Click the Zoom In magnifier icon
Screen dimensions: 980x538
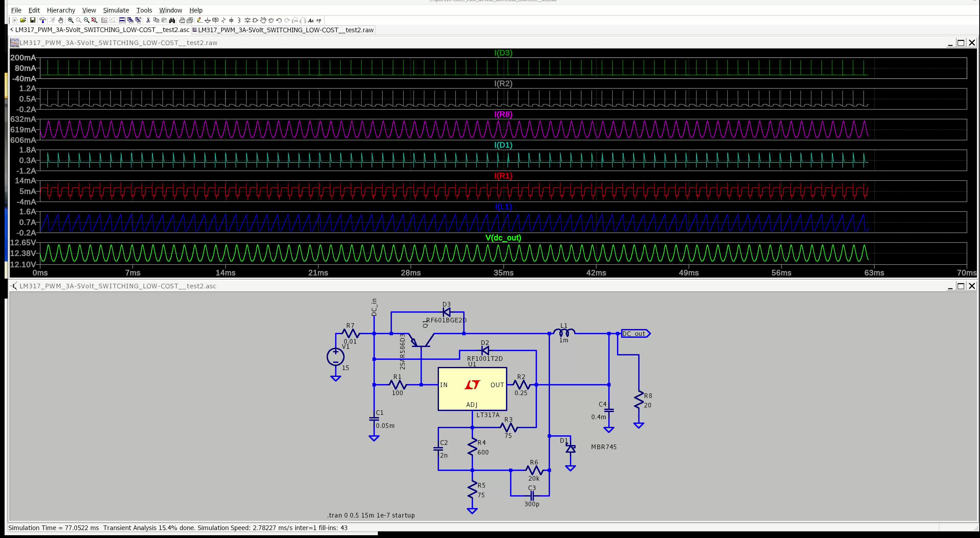click(x=71, y=20)
